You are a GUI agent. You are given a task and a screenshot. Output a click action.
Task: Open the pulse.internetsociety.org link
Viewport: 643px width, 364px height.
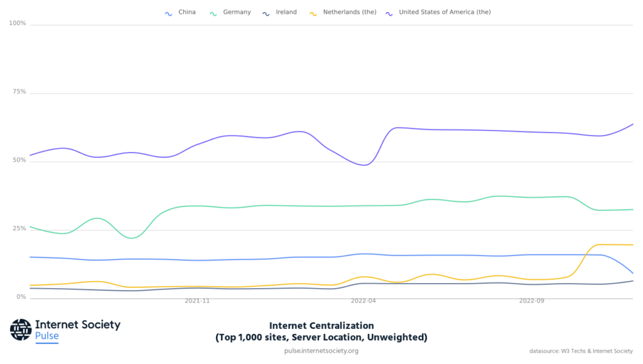[321, 351]
